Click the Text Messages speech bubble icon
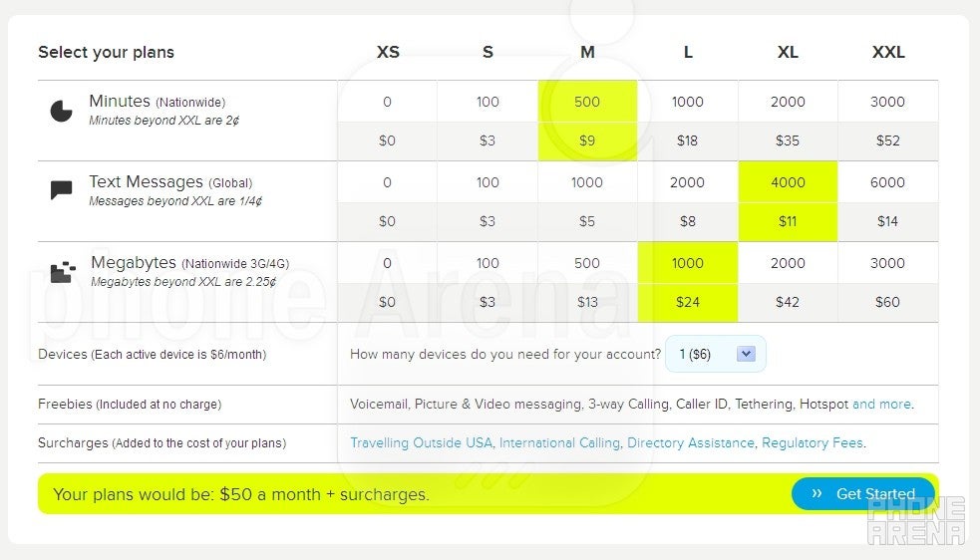This screenshot has height=560, width=980. (61, 190)
